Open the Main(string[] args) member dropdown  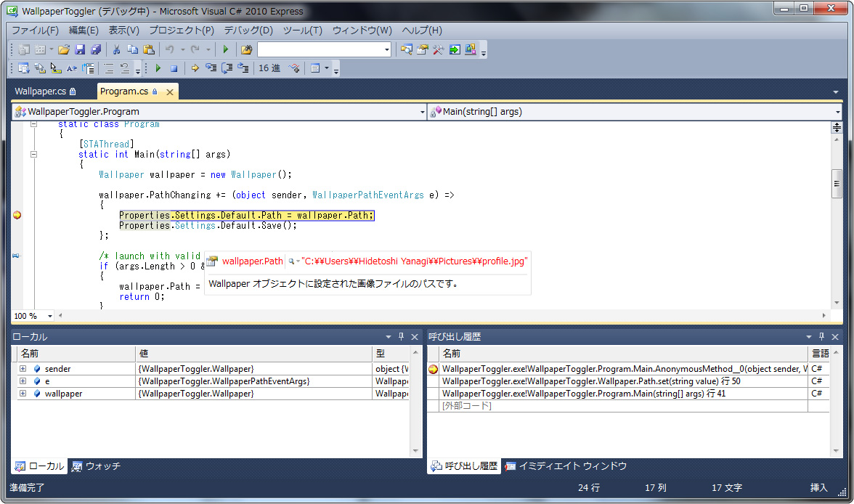pos(838,112)
